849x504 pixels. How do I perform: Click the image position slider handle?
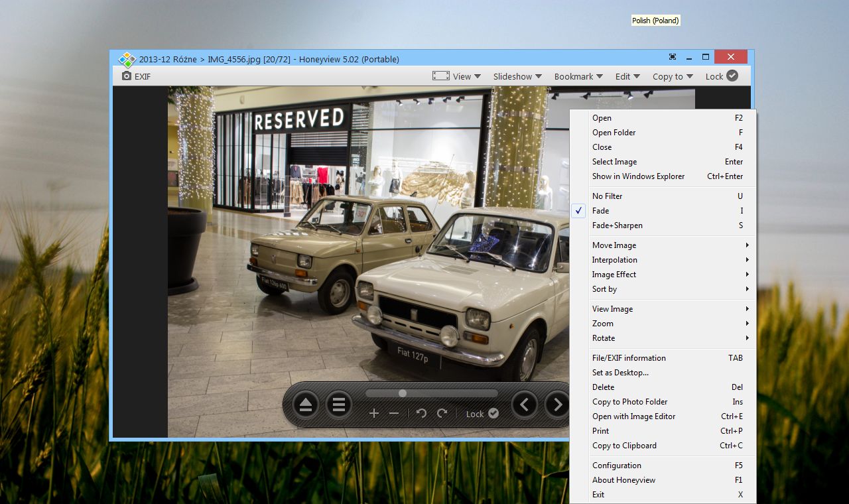click(x=403, y=393)
